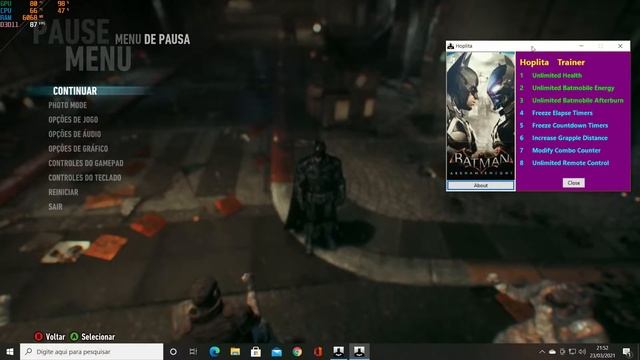The image size is (640, 360).
Task: Toggle Freeze Countdown Timers option
Action: coord(570,125)
